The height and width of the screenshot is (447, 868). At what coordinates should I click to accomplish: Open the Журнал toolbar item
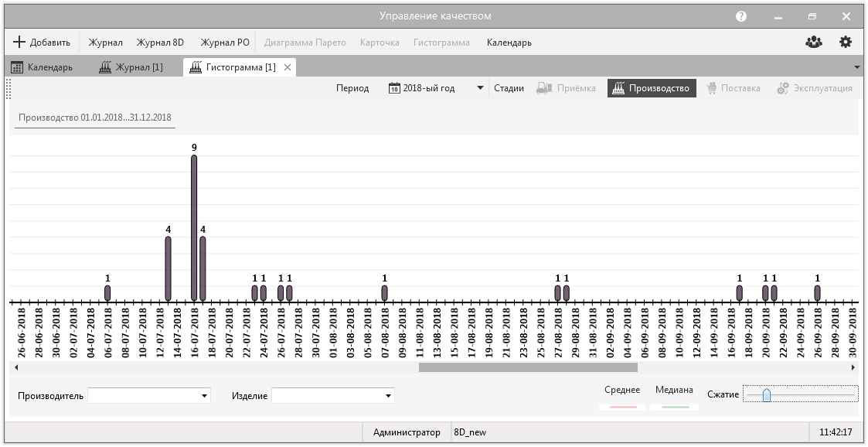(105, 42)
